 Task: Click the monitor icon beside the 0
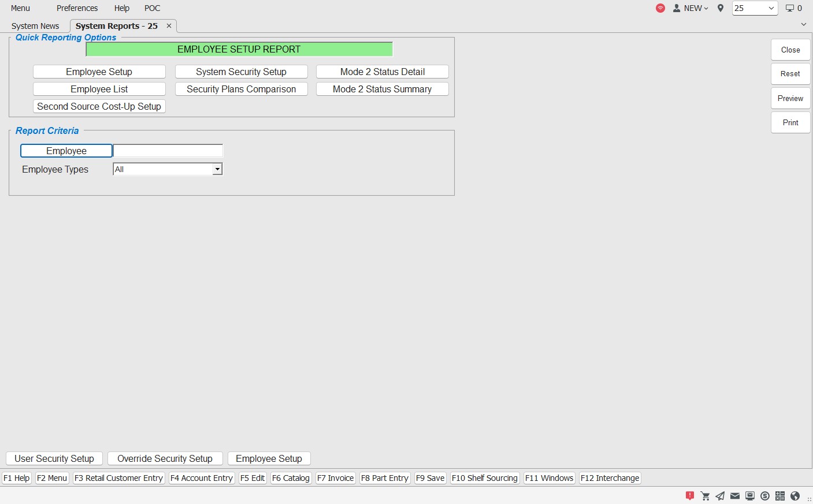click(x=790, y=8)
